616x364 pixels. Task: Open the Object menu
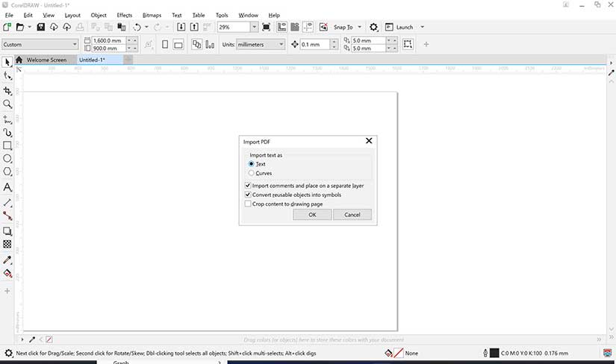[99, 15]
